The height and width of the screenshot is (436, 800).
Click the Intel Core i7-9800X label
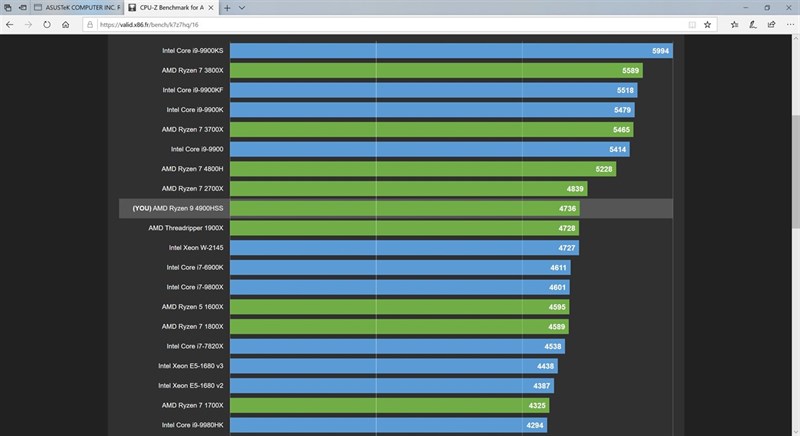coord(195,287)
